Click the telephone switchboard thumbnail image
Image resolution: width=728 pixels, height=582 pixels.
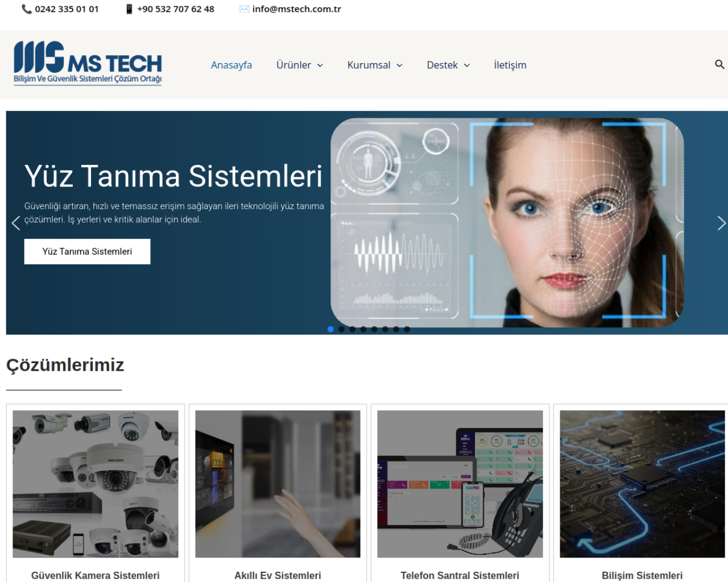[x=460, y=484]
